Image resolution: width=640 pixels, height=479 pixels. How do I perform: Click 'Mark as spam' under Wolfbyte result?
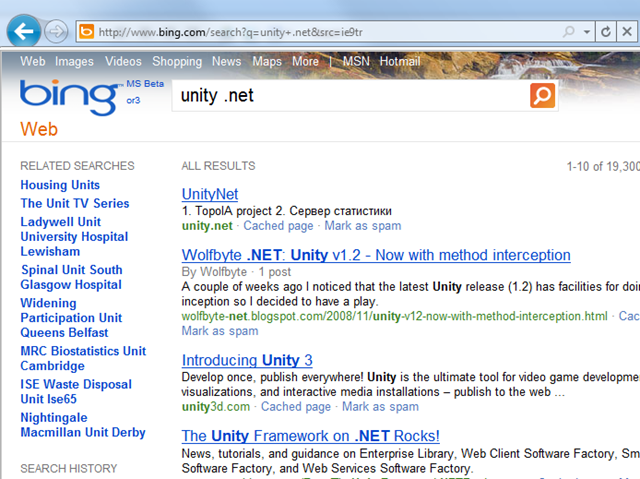point(220,331)
